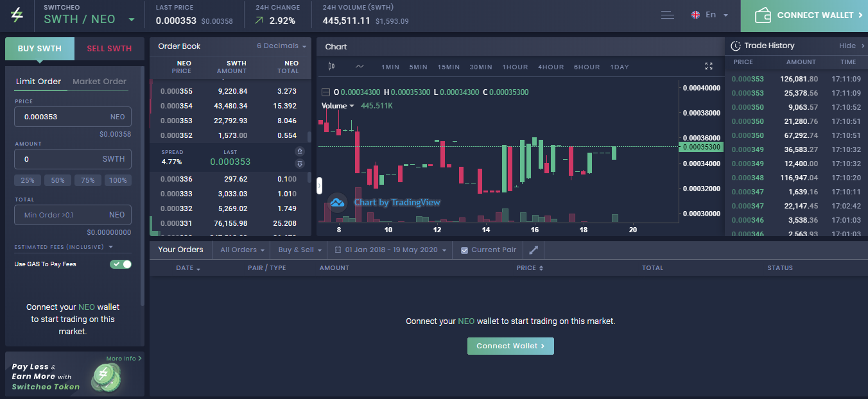This screenshot has width=868, height=399.
Task: Open the SWTH / NEO pair dropdown
Action: coord(132,20)
